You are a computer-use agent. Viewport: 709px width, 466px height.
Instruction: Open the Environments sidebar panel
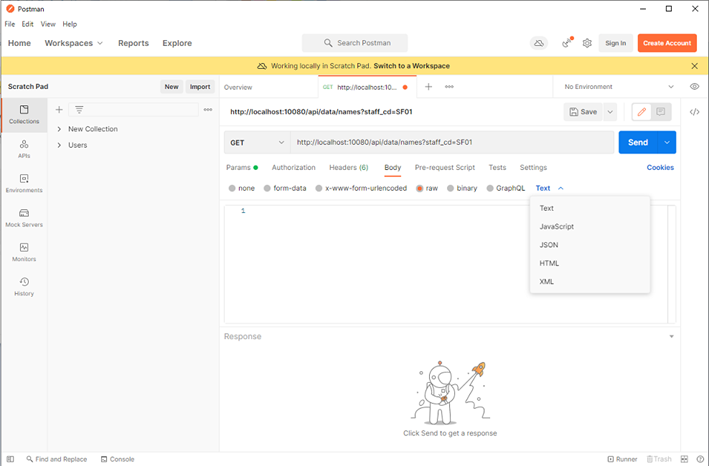pyautogui.click(x=24, y=183)
